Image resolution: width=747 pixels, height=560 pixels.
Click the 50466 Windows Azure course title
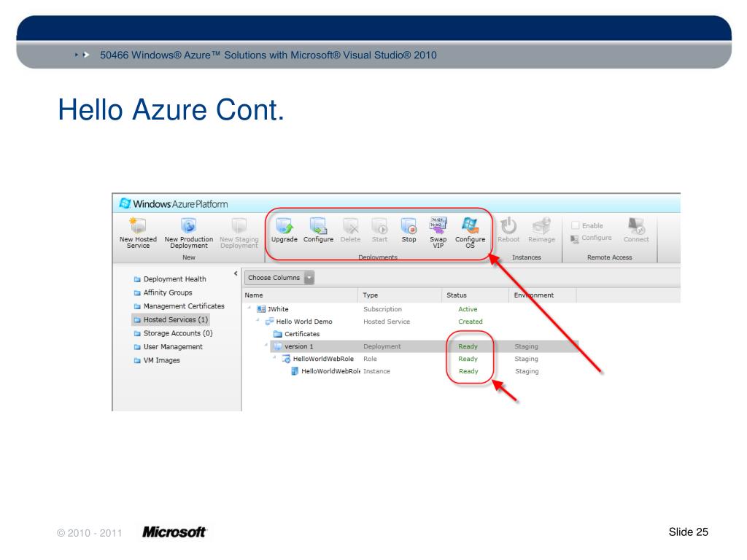pyautogui.click(x=268, y=55)
